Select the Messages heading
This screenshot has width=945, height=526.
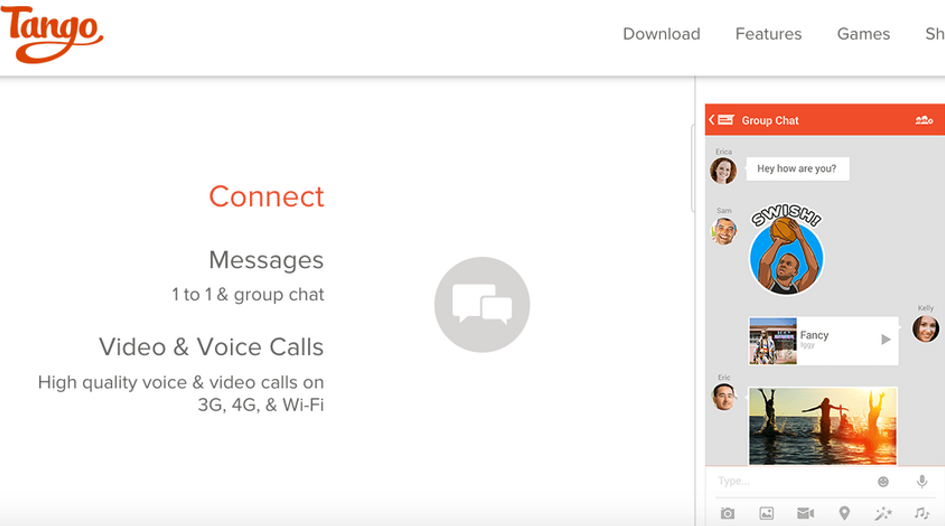pos(266,260)
